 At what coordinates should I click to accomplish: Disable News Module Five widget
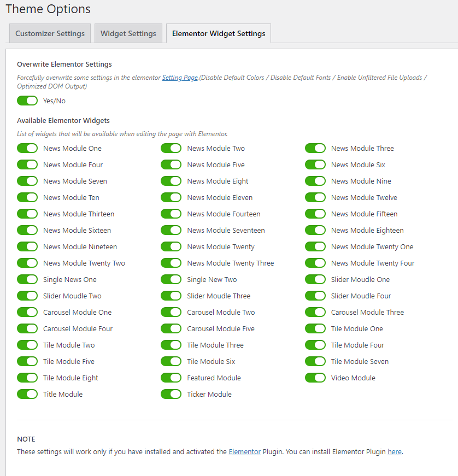tap(171, 164)
